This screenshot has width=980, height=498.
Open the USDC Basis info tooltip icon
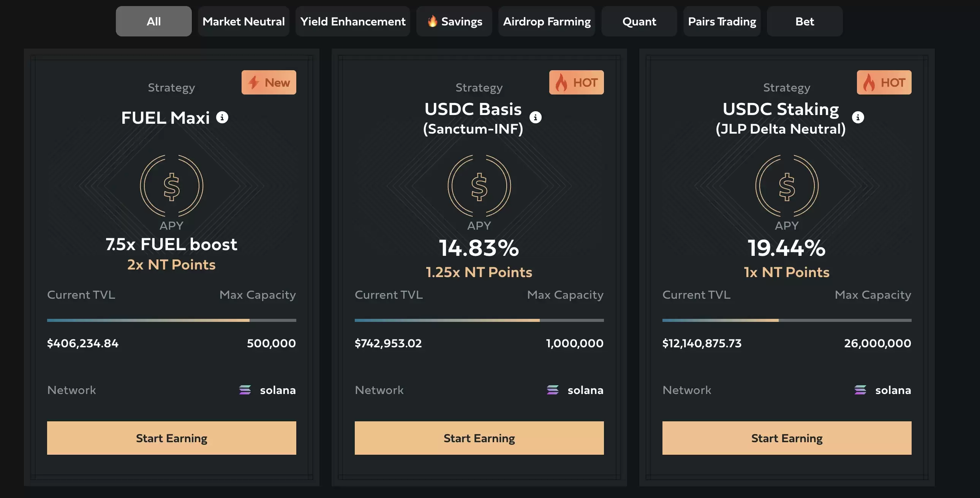click(535, 117)
